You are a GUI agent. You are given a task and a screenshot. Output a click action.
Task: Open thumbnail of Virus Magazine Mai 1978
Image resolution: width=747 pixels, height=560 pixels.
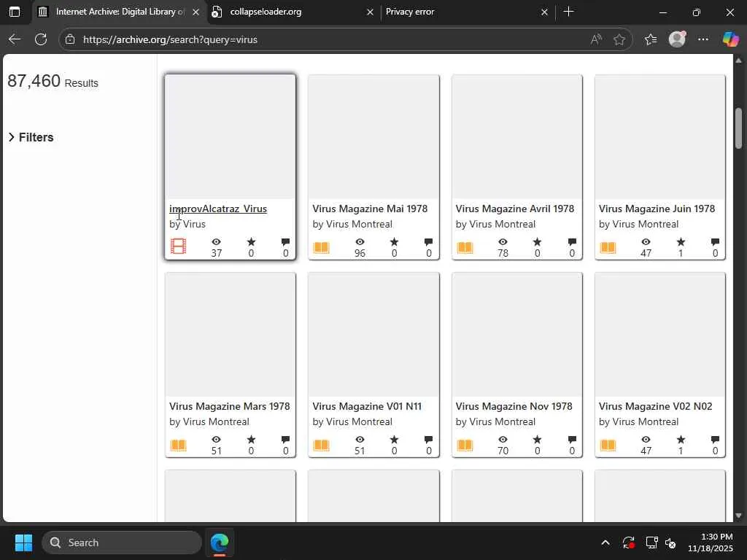click(x=373, y=136)
